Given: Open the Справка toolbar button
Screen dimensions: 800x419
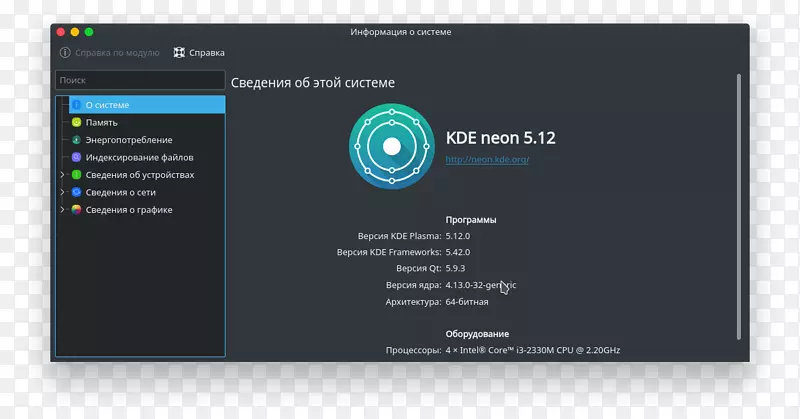Looking at the screenshot, I should (199, 53).
